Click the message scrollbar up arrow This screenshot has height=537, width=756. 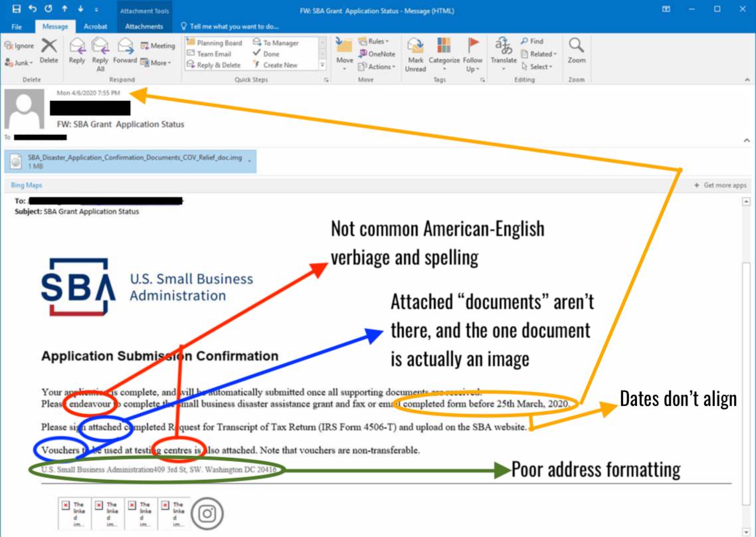(746, 201)
